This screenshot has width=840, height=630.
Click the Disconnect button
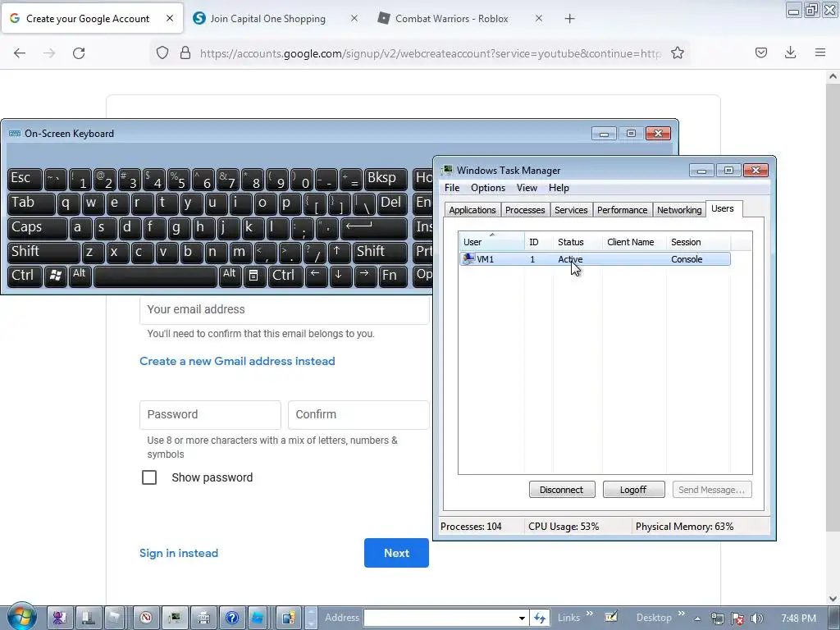[561, 490]
